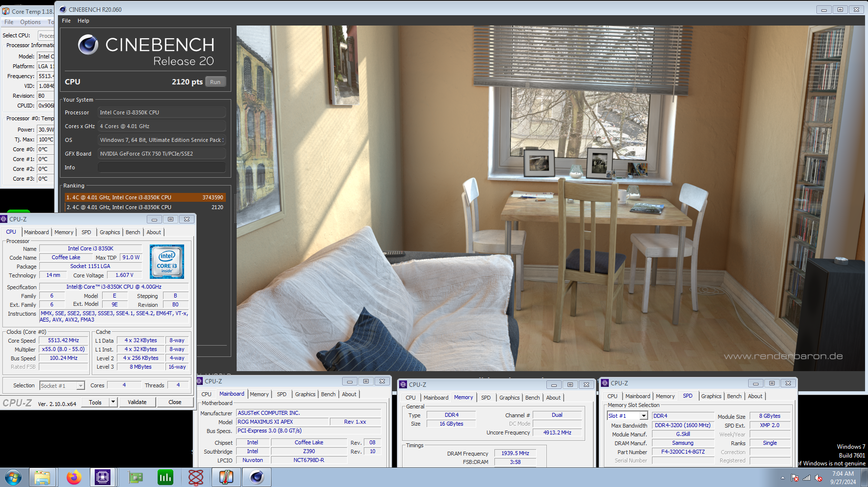Close the CPU-Z SPD window
Screen dimensions: 868x487
click(x=788, y=383)
